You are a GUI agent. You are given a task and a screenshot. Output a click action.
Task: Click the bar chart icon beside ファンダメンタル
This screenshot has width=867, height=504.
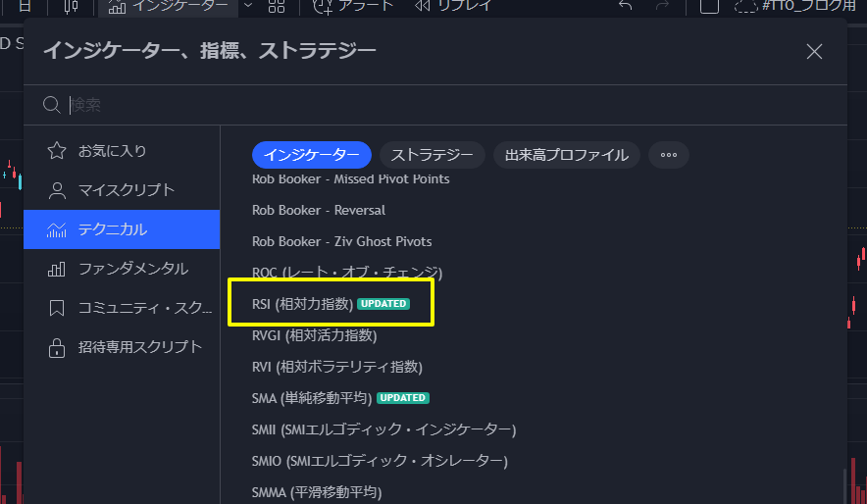point(57,269)
